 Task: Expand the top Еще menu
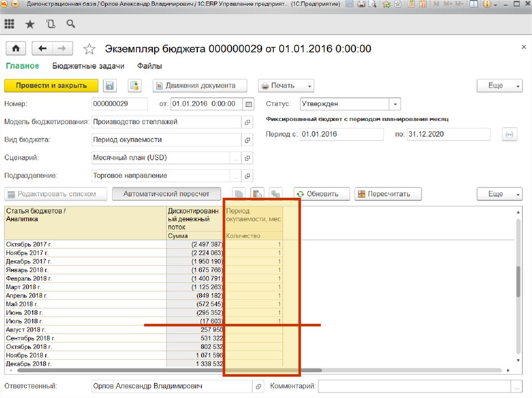pyautogui.click(x=499, y=86)
